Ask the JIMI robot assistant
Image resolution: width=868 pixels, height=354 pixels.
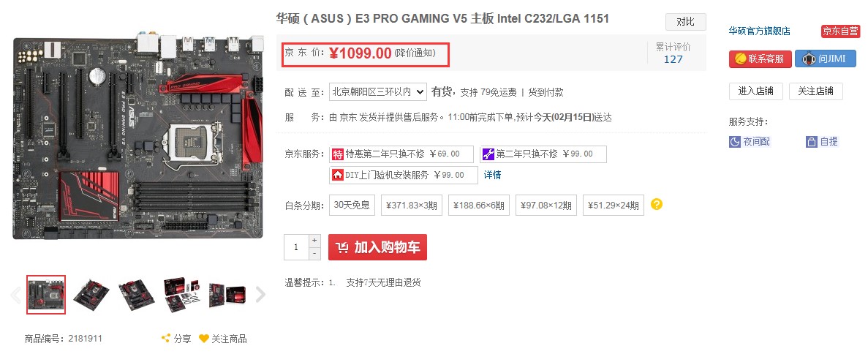pyautogui.click(x=826, y=59)
